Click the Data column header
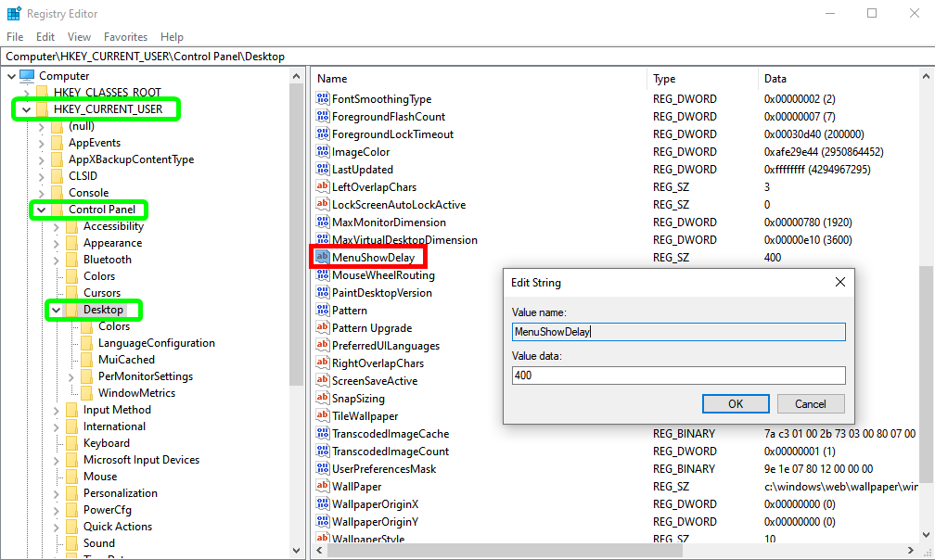 click(x=775, y=79)
